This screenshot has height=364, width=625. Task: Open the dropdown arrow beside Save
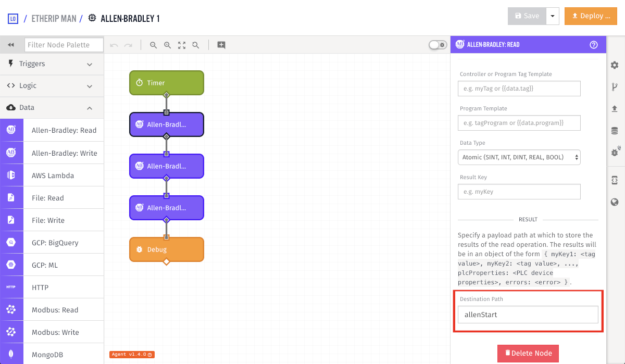pyautogui.click(x=553, y=16)
